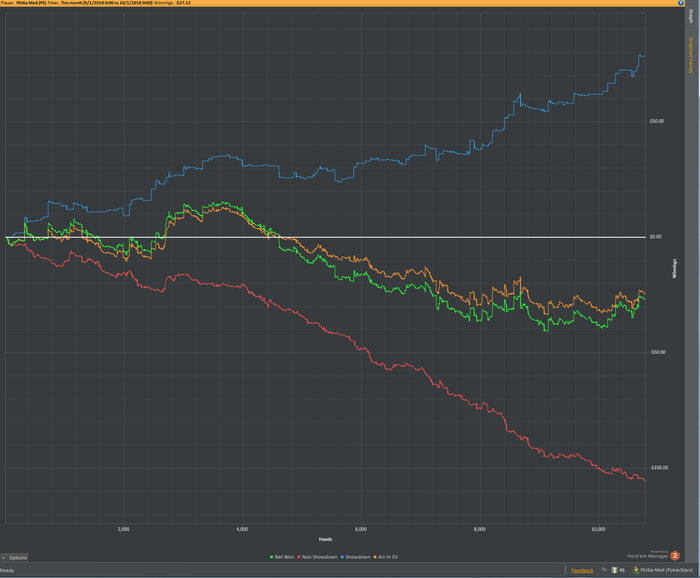Click the Winnings axis title

tap(675, 268)
